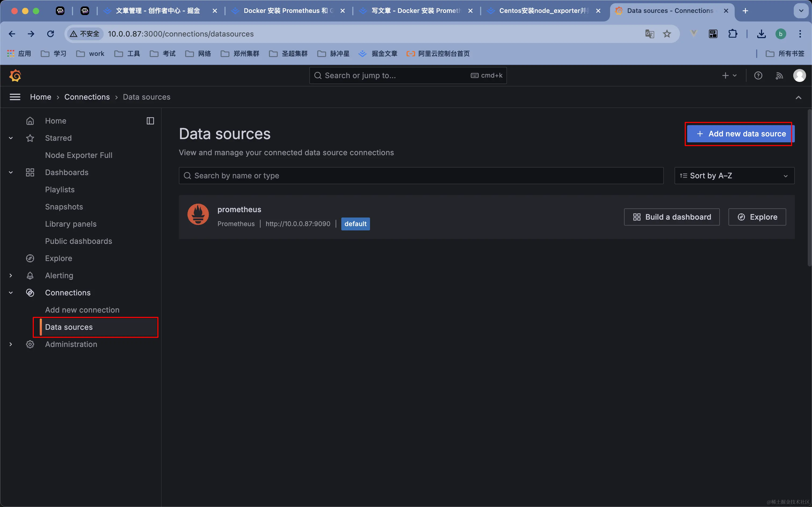Open Snapshots in sidebar

click(64, 207)
